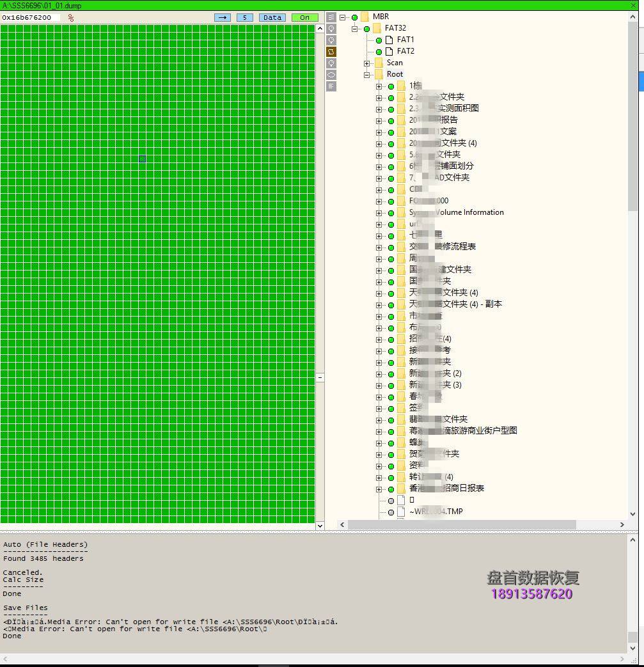Click the "Found 3485 headers" log line
Viewport: 644px width, 667px height.
point(43,558)
